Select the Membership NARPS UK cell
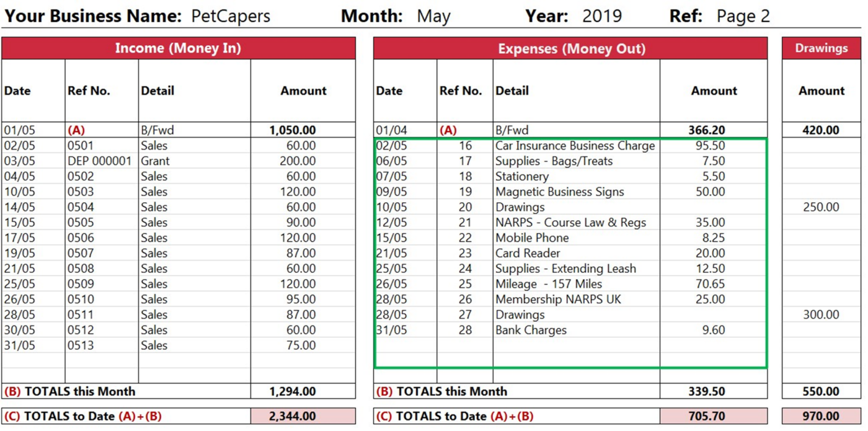The image size is (868, 431). coord(558,300)
